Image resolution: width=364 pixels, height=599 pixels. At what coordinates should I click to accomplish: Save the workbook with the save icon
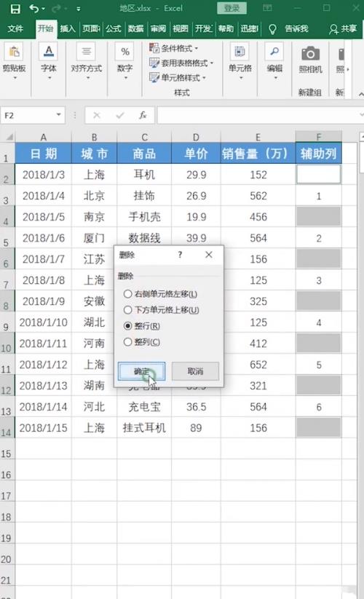coord(15,9)
